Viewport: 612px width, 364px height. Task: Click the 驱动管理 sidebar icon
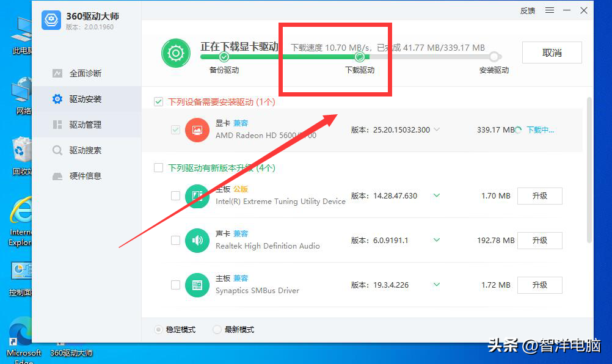click(x=57, y=125)
